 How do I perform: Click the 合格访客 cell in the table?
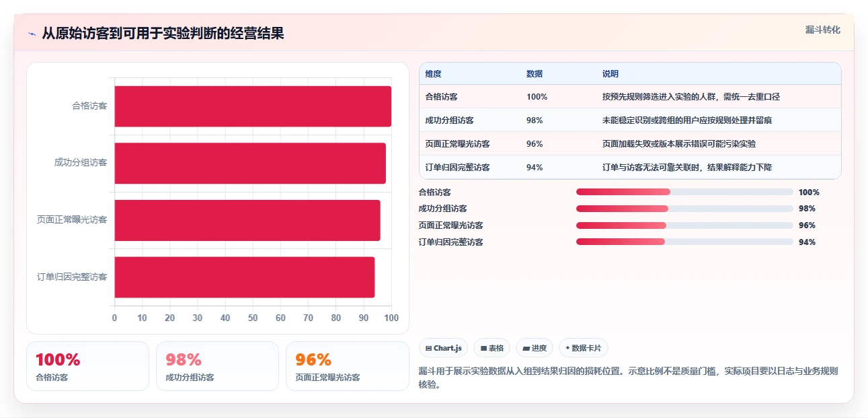tap(442, 97)
